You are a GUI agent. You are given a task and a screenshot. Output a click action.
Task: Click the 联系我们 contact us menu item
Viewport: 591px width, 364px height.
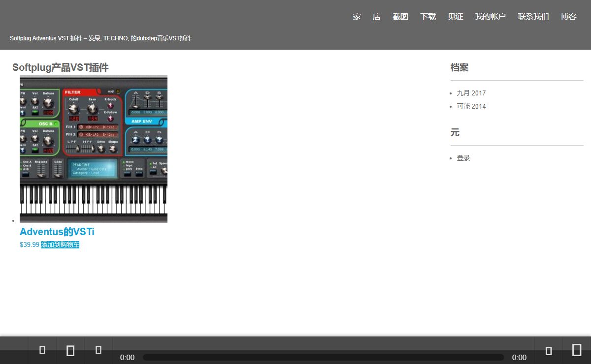[x=533, y=17]
